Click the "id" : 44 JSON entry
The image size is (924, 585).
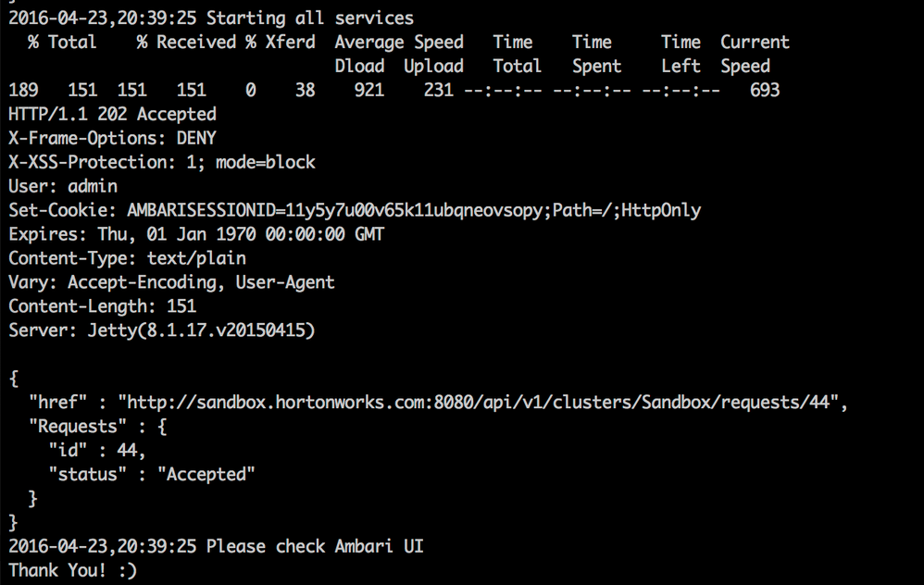coord(97,451)
